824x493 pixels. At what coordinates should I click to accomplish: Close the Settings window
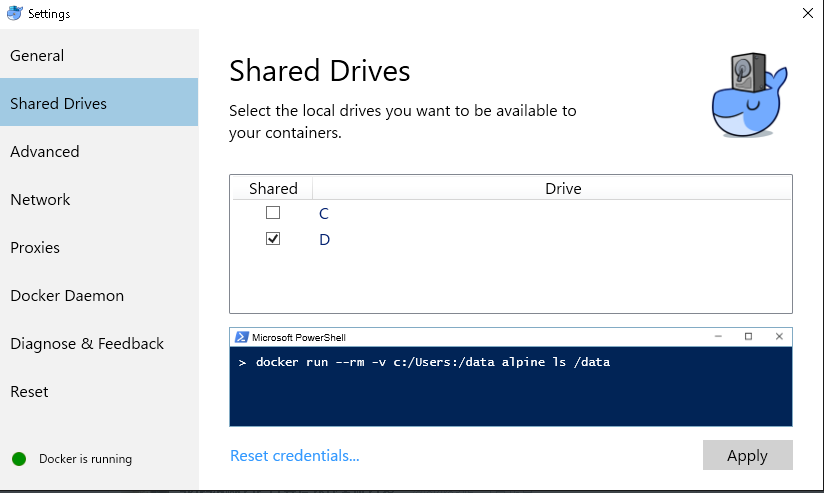[x=807, y=13]
